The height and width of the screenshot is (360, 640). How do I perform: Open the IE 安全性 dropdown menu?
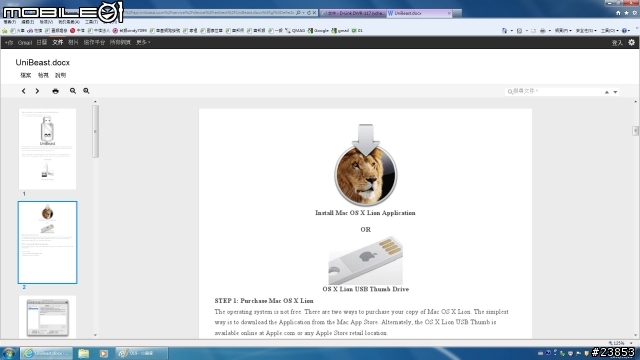586,31
